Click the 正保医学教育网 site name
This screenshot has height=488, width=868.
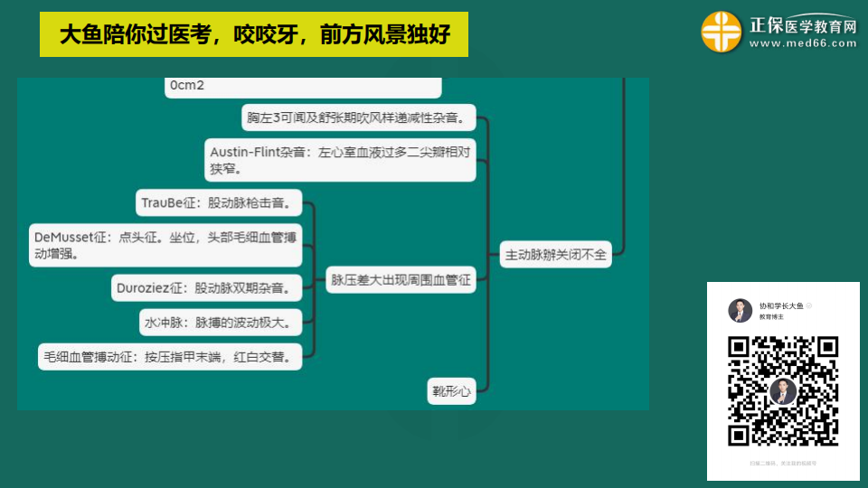(802, 24)
